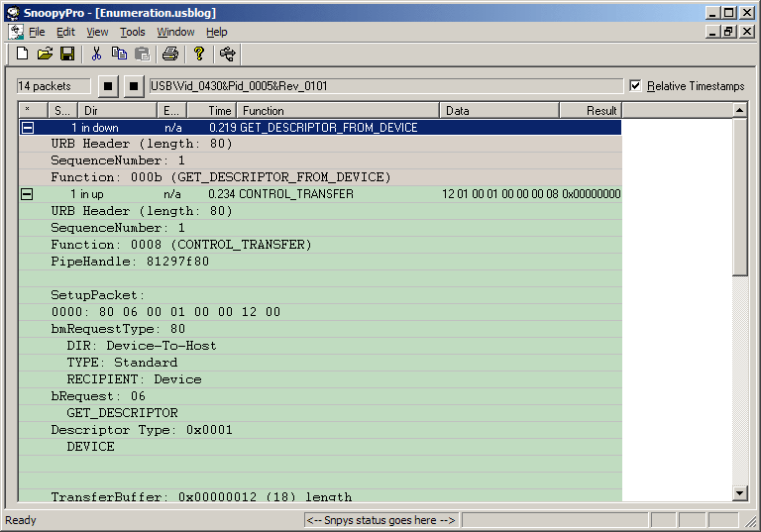Restore the inner Enumeration.usblog document window
Screen dimensions: 761x532
tap(728, 32)
